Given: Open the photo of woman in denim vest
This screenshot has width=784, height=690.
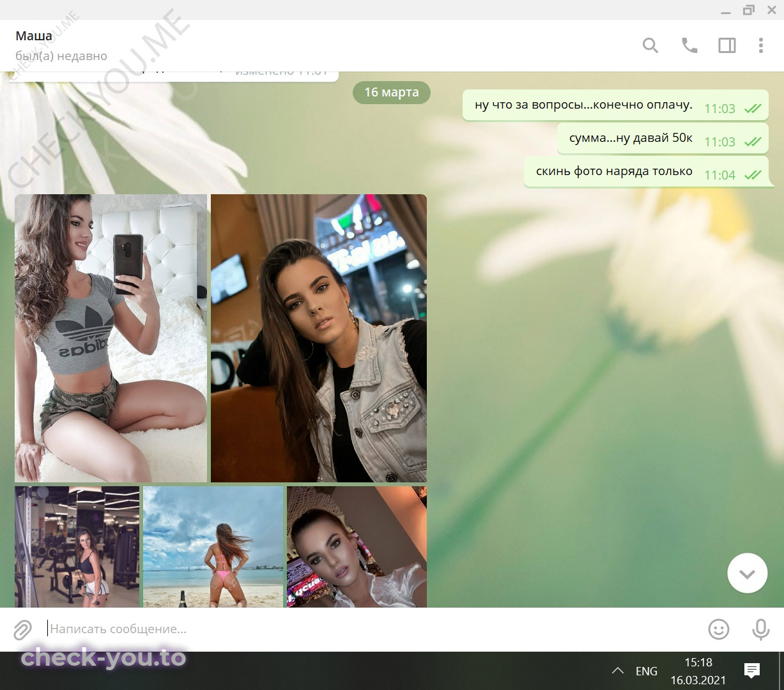Looking at the screenshot, I should (319, 338).
